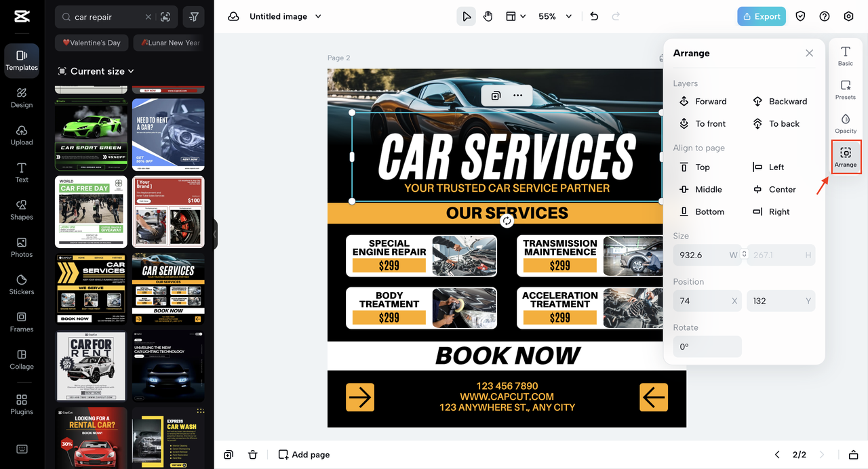This screenshot has width=868, height=469.
Task: Clear the car repair search text
Action: point(149,17)
